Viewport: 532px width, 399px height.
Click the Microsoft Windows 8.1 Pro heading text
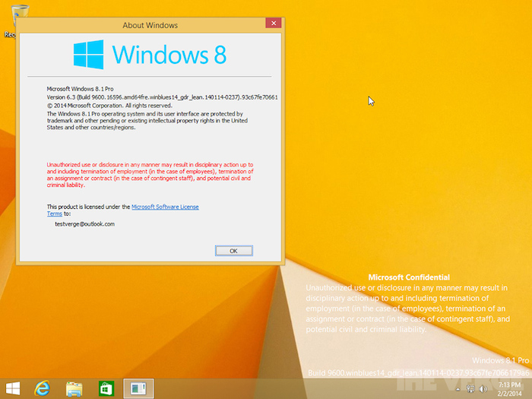click(80, 89)
